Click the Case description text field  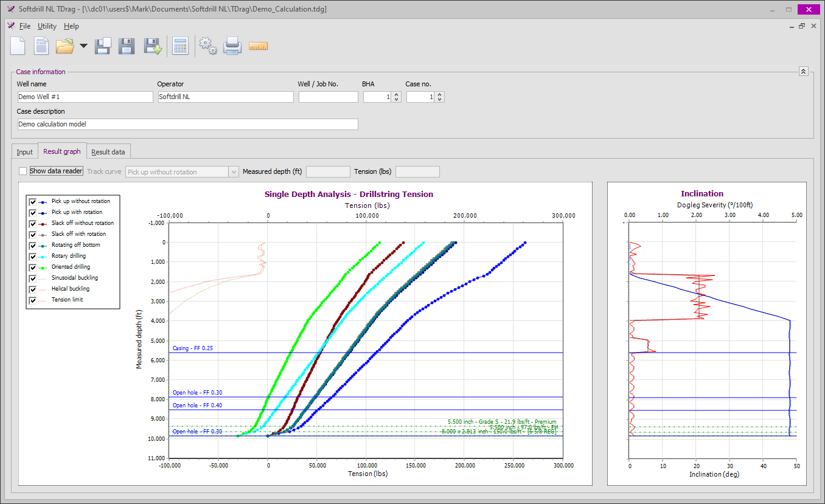188,124
